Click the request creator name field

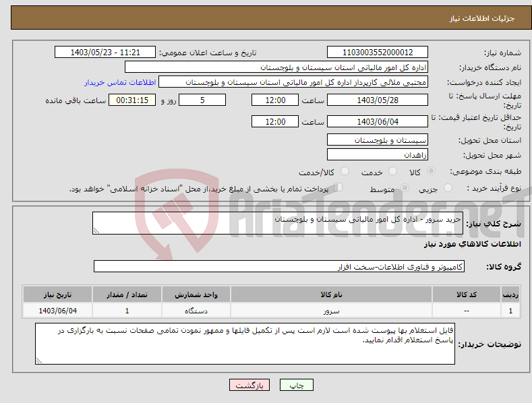tap(293, 82)
